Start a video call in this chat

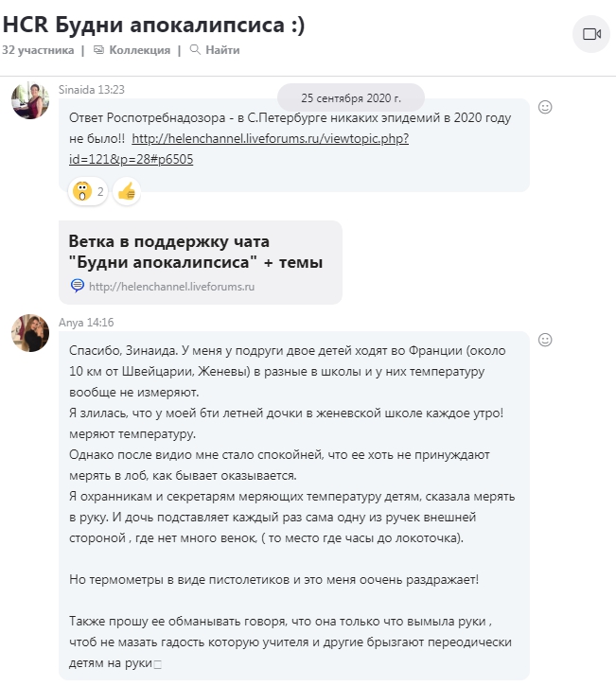[x=592, y=34]
